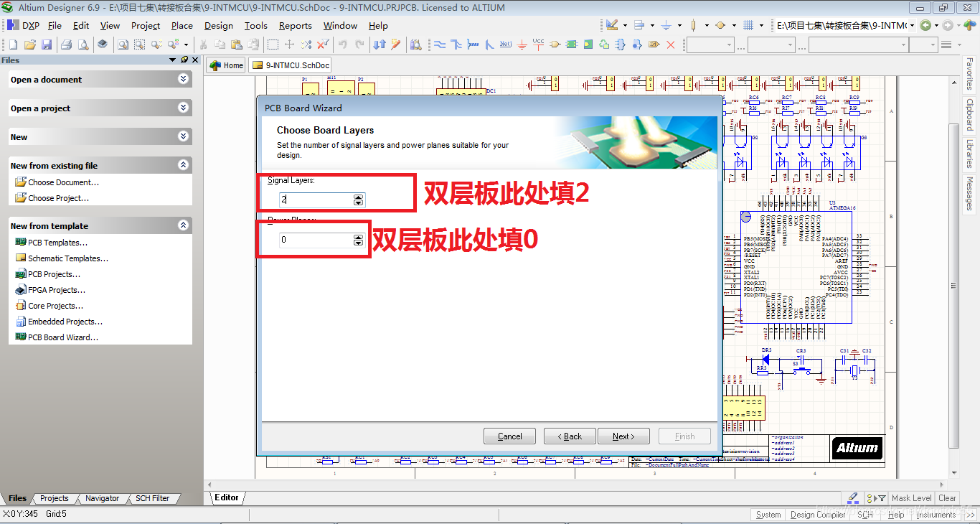Click Next in the PCB Board Wizard
Viewport: 980px width, 524px height.
tap(623, 436)
